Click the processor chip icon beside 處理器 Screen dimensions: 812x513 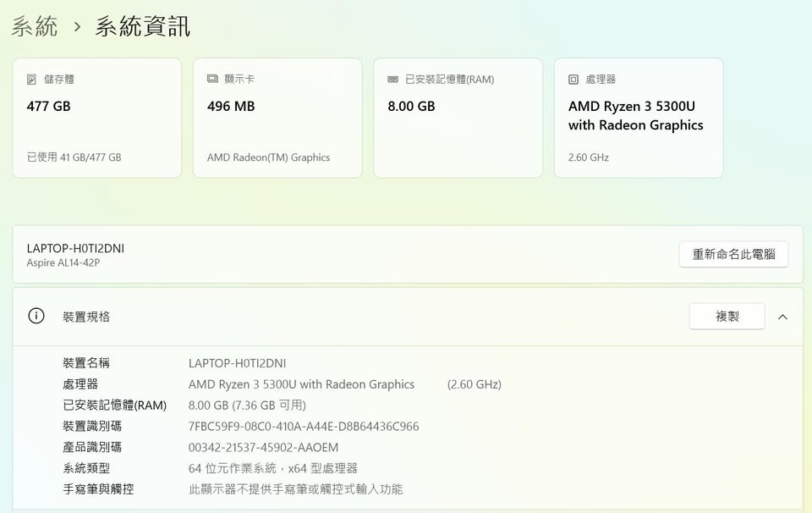pos(573,80)
